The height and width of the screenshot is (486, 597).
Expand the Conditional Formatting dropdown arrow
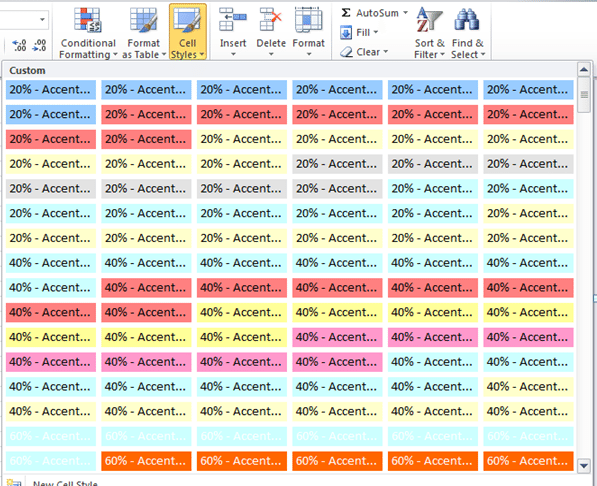tap(115, 54)
